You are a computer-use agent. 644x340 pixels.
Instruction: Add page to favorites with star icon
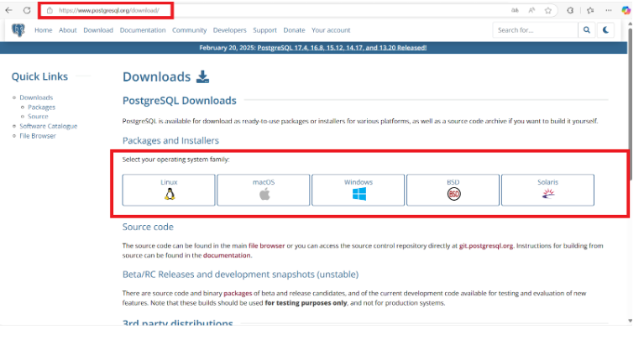point(548,10)
